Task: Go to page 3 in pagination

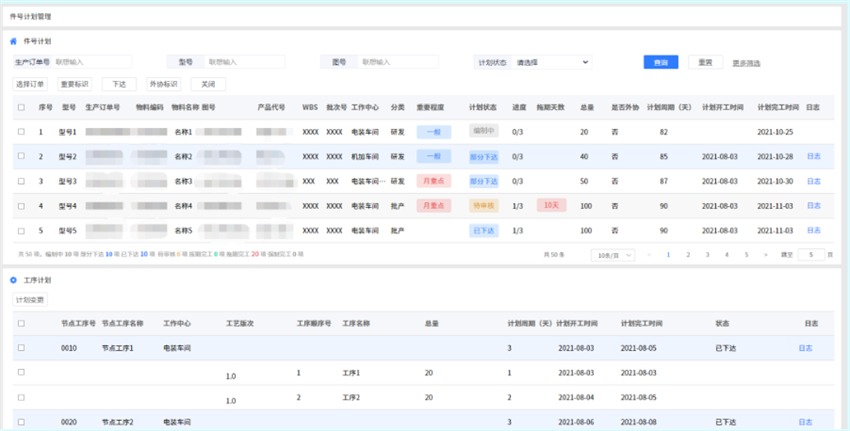Action: [x=707, y=255]
